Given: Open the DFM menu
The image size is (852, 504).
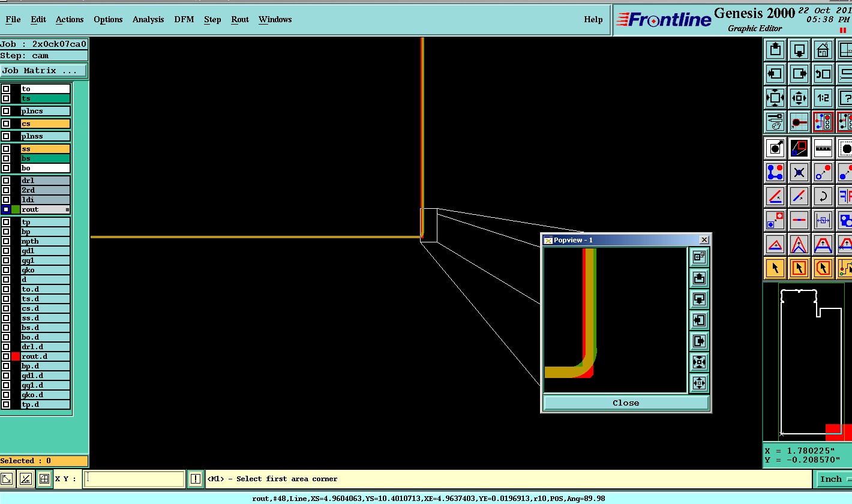Looking at the screenshot, I should pos(184,19).
